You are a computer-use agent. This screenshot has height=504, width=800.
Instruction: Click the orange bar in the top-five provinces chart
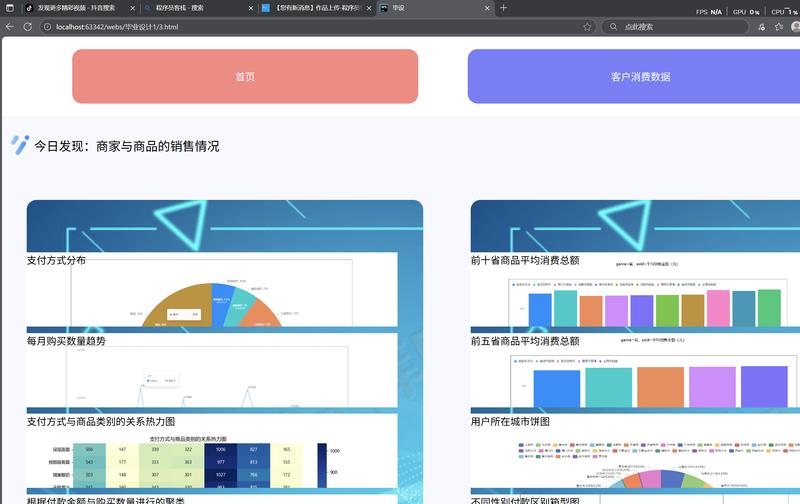(x=660, y=388)
